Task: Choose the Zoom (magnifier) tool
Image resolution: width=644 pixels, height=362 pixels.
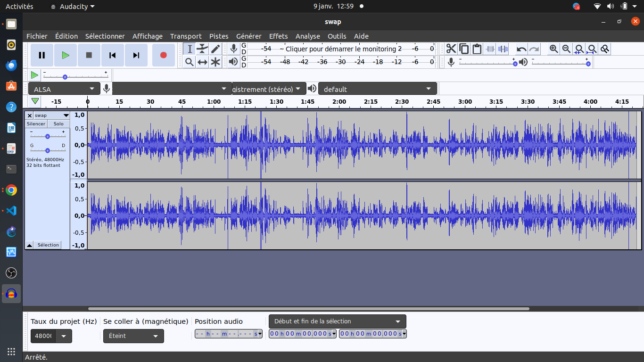Action: pyautogui.click(x=190, y=62)
